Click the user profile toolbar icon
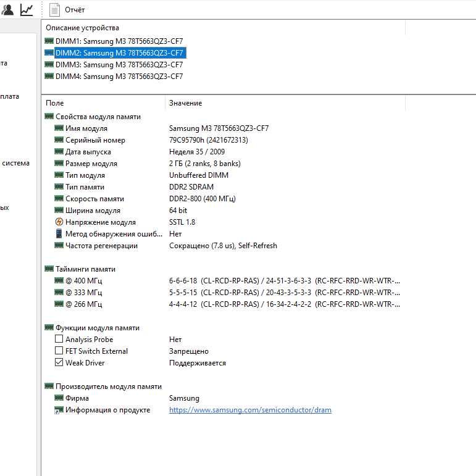This screenshot has height=476, width=476. 7,10
